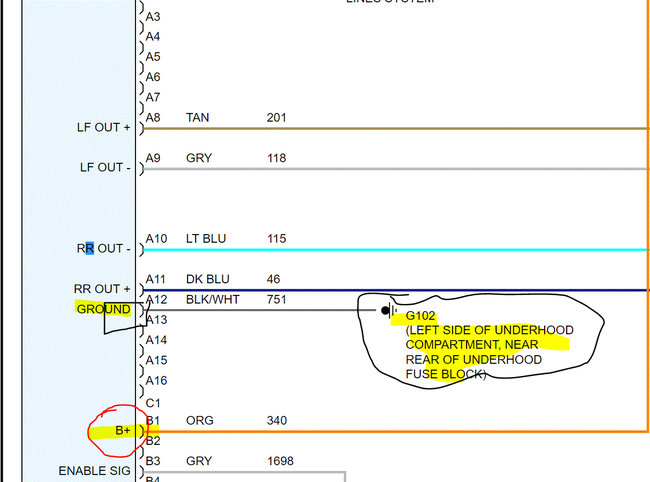Select the LF OUT - signal label
This screenshot has height=482, width=650.
point(105,167)
